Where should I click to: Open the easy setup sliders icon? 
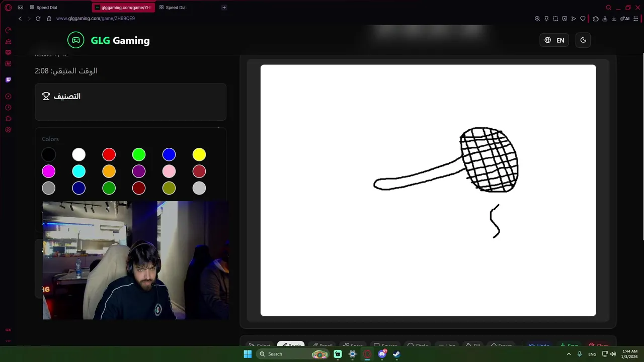tap(635, 19)
